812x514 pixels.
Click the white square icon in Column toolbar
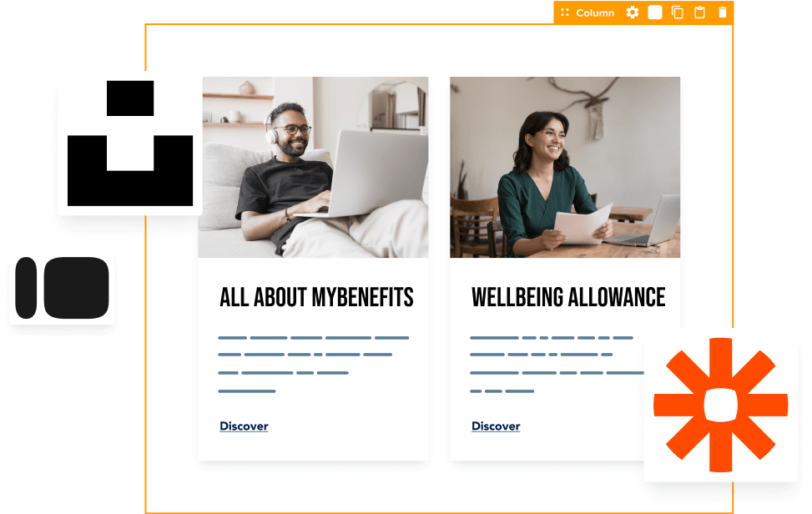[655, 13]
